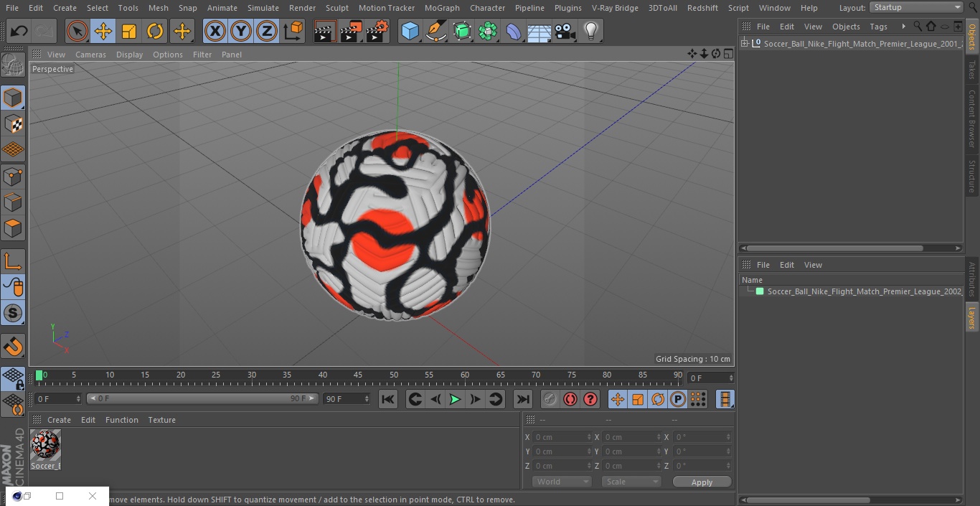980x506 pixels.
Task: Open the Content Browser side tab
Action: coord(972,118)
